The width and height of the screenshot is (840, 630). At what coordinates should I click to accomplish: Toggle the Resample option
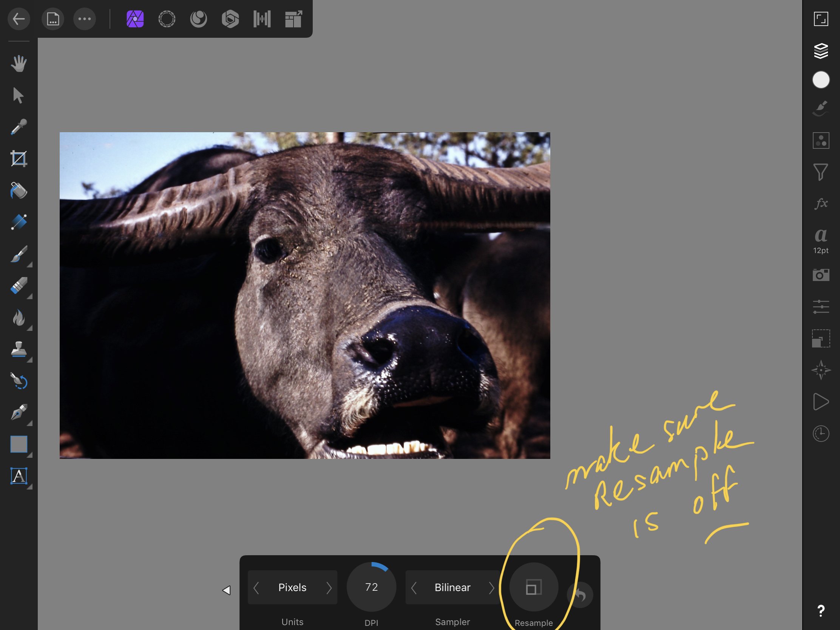click(x=534, y=587)
